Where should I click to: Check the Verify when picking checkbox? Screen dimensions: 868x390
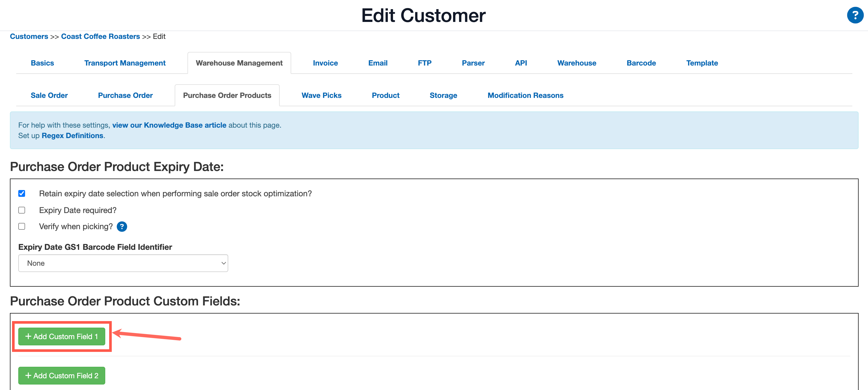click(x=22, y=226)
